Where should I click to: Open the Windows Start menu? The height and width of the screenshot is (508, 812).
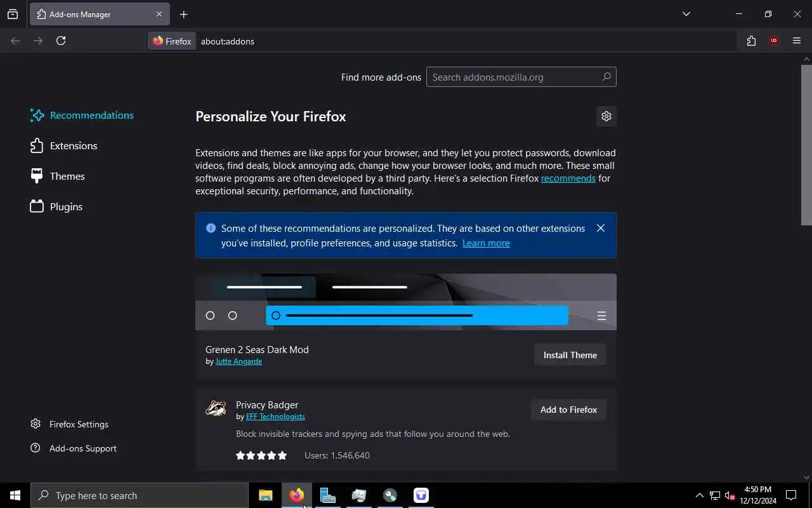(15, 495)
